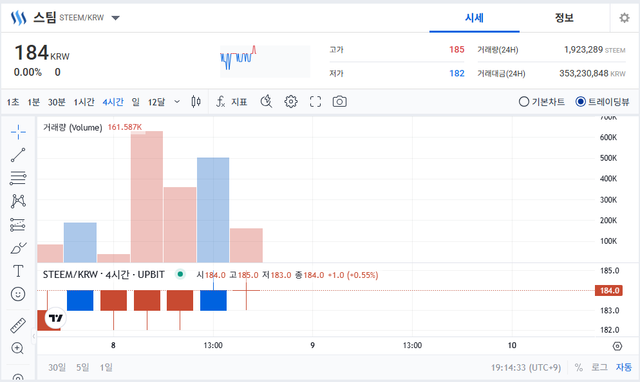640x382 pixels.
Task: Click the green market status dot
Action: click(180, 274)
